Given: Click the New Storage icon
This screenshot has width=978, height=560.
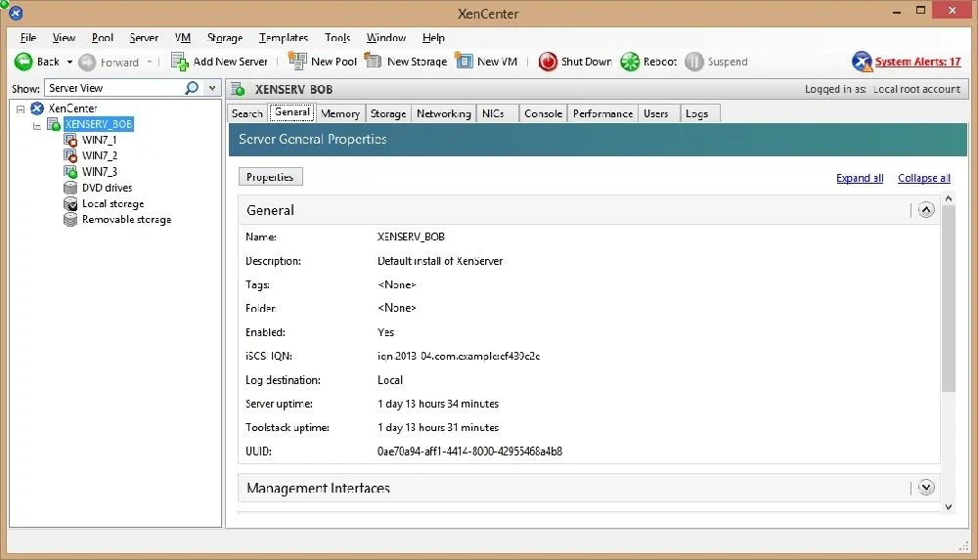Looking at the screenshot, I should pos(373,61).
